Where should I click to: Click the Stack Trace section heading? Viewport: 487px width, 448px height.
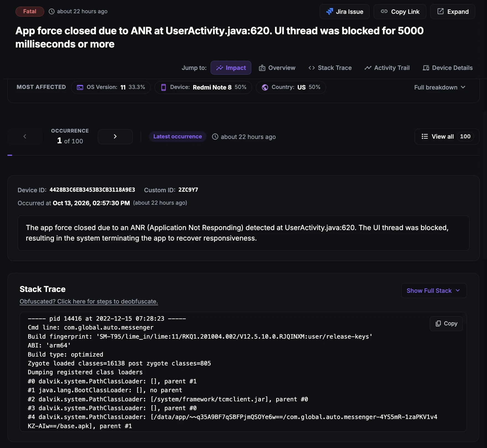pyautogui.click(x=43, y=289)
